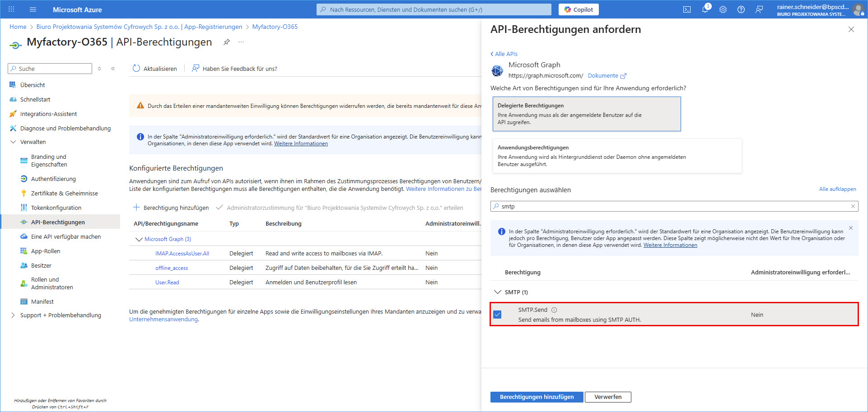Open the help question mark icon
The width and height of the screenshot is (868, 412).
[x=741, y=9]
